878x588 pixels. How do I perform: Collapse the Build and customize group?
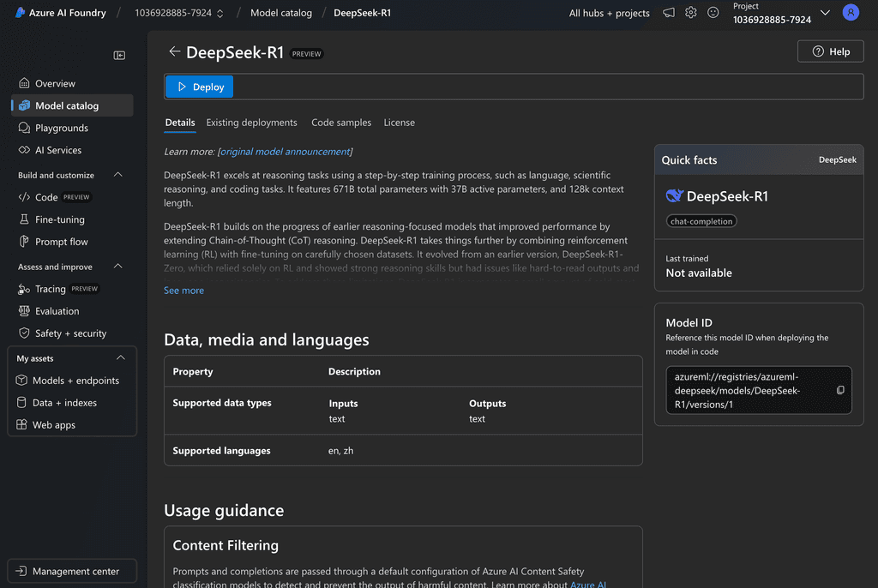coord(117,175)
